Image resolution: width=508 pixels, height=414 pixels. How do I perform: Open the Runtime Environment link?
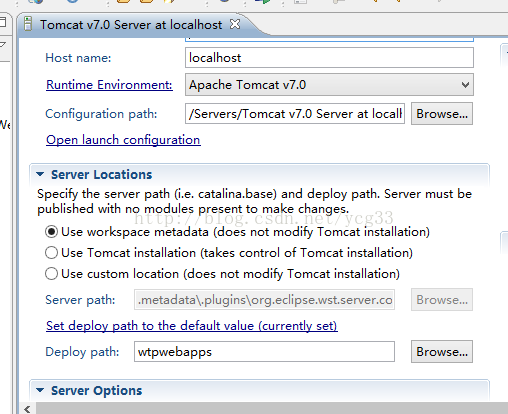109,85
